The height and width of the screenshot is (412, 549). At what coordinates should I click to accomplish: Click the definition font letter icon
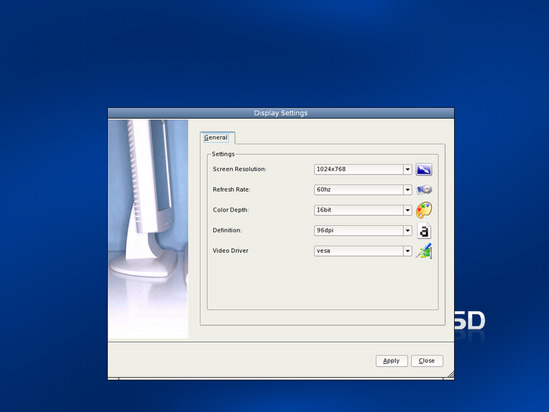[424, 231]
